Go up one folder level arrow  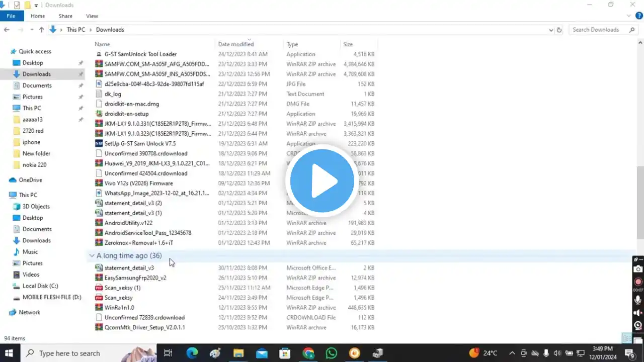[x=42, y=30]
